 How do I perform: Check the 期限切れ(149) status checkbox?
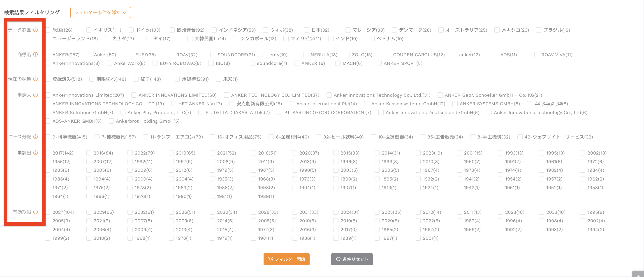(x=92, y=79)
